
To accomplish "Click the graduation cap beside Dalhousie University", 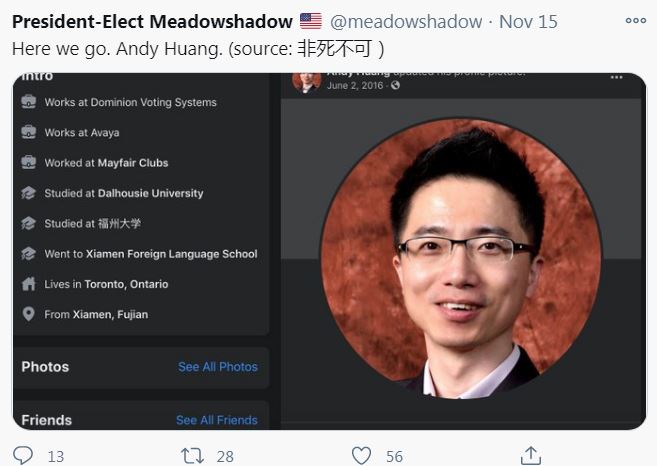I will (x=28, y=193).
